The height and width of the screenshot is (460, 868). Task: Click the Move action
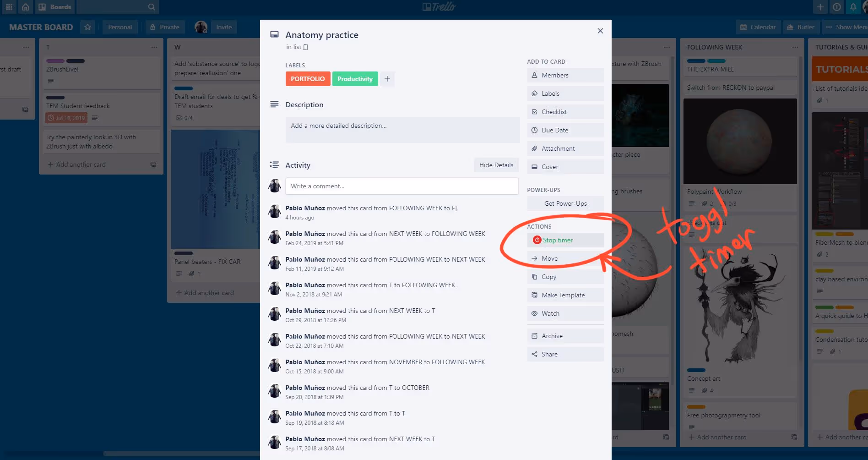click(x=565, y=258)
